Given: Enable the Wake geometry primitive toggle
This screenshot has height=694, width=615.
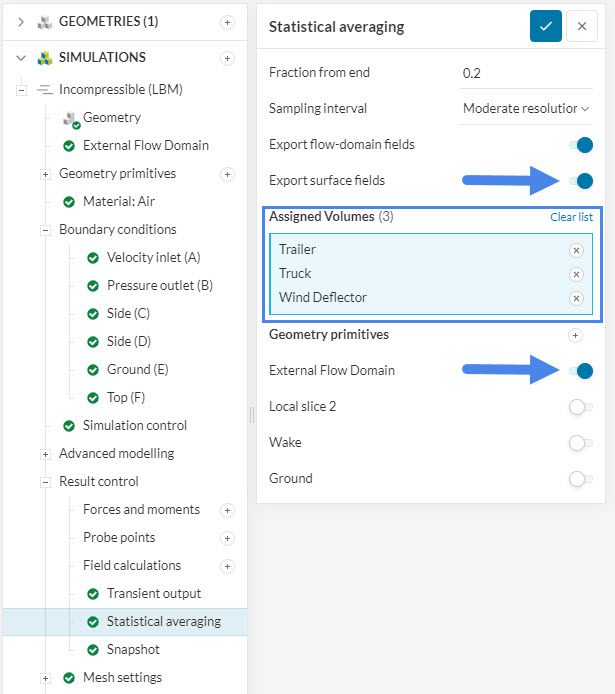Looking at the screenshot, I should pos(580,443).
